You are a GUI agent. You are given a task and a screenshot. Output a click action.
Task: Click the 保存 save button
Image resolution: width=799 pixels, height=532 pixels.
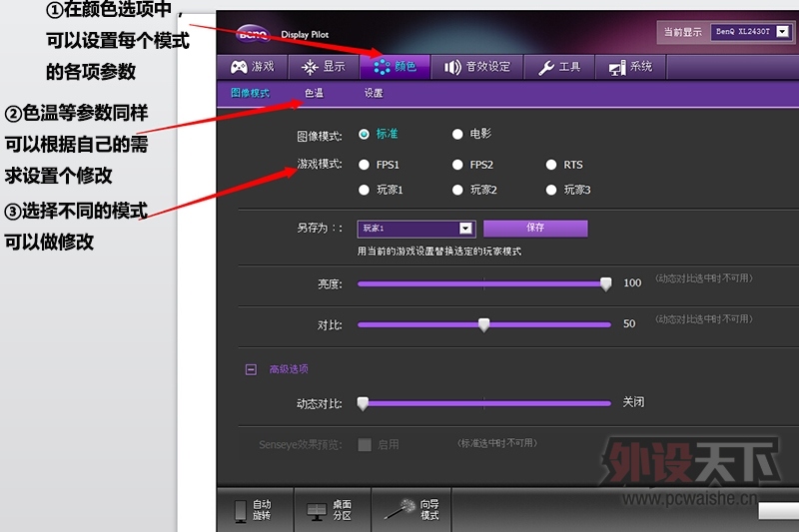pyautogui.click(x=535, y=228)
